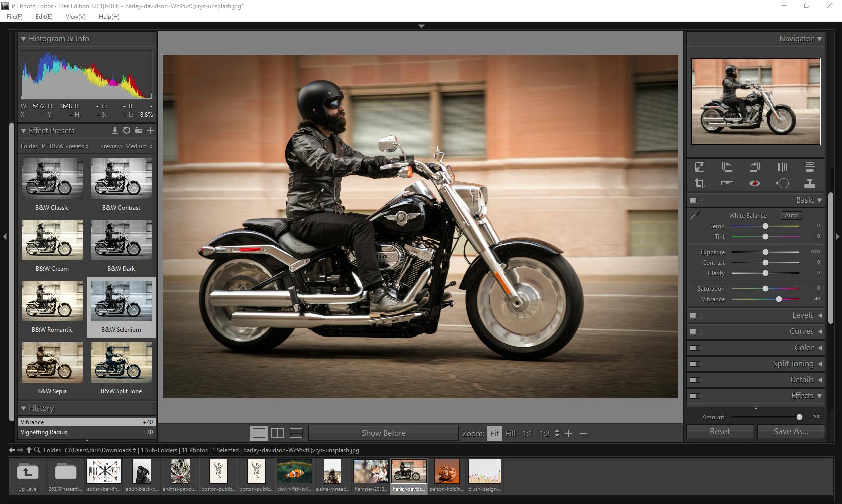Screen dimensions: 842x504
Task: Collapse the Histogram & Info panel
Action: coord(23,39)
